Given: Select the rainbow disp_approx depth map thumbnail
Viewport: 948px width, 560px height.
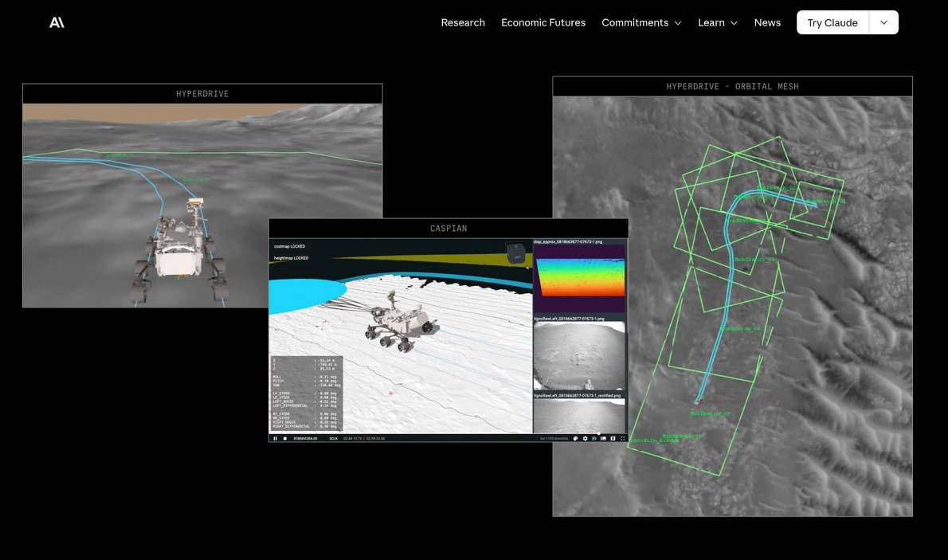Looking at the screenshot, I should tap(579, 280).
